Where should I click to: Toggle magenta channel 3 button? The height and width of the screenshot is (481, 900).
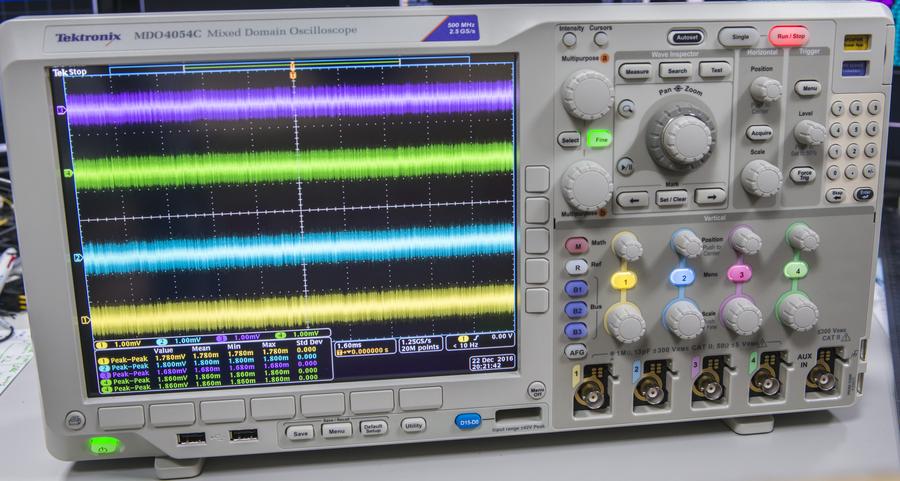click(x=740, y=274)
